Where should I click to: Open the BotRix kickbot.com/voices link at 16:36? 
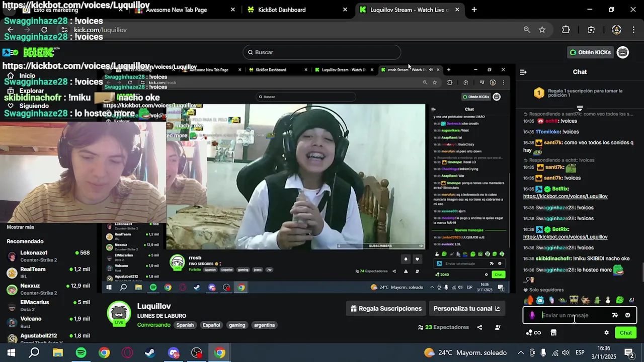(x=565, y=237)
